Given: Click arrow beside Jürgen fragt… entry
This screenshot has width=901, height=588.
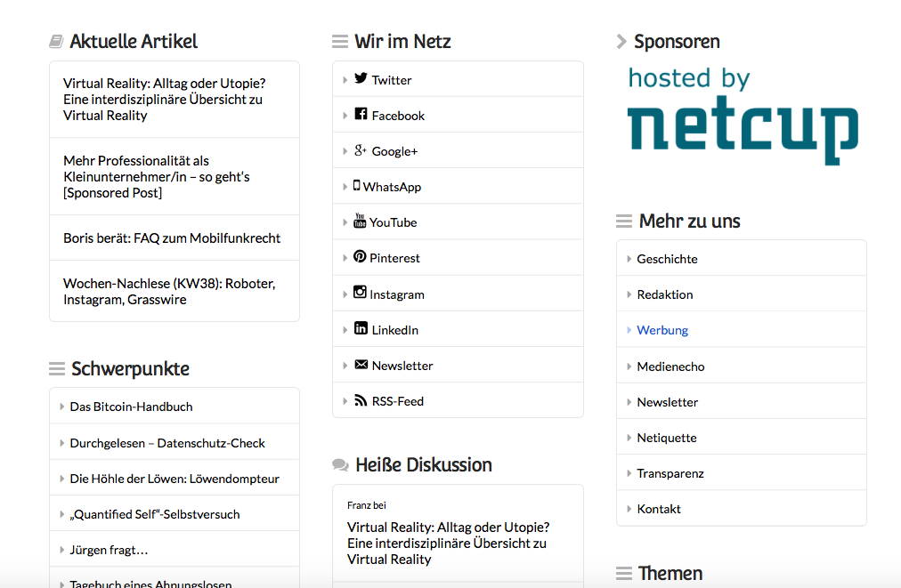Looking at the screenshot, I should (62, 550).
